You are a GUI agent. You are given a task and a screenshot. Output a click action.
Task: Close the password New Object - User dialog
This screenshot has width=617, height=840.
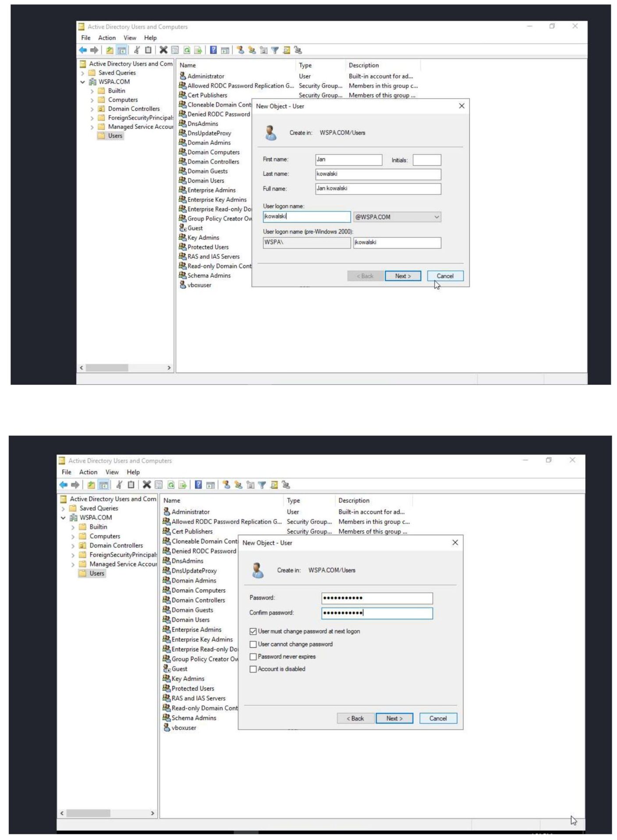[455, 542]
